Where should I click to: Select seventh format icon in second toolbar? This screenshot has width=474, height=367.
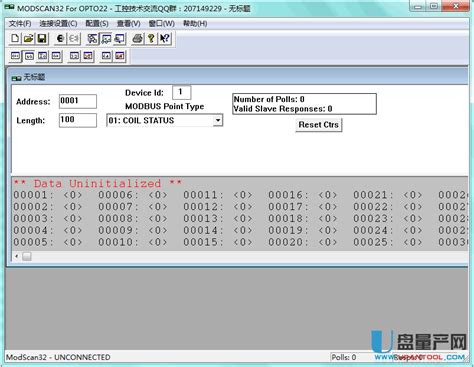click(106, 56)
